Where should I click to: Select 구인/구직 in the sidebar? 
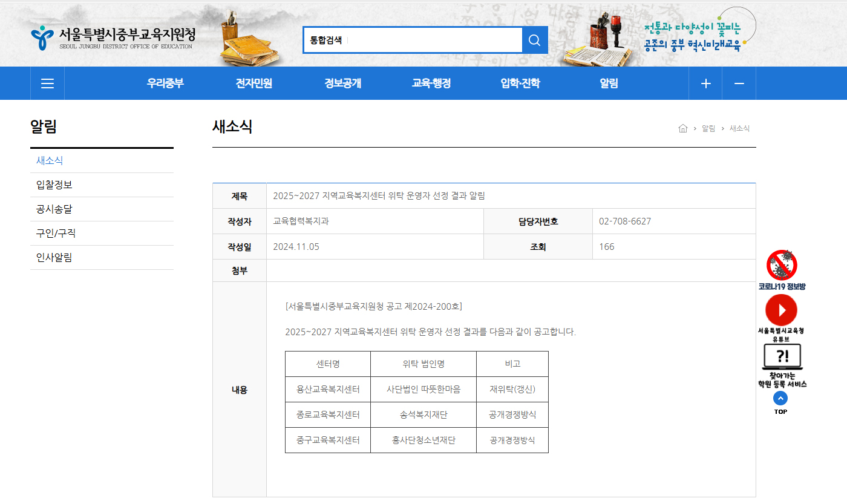point(102,234)
